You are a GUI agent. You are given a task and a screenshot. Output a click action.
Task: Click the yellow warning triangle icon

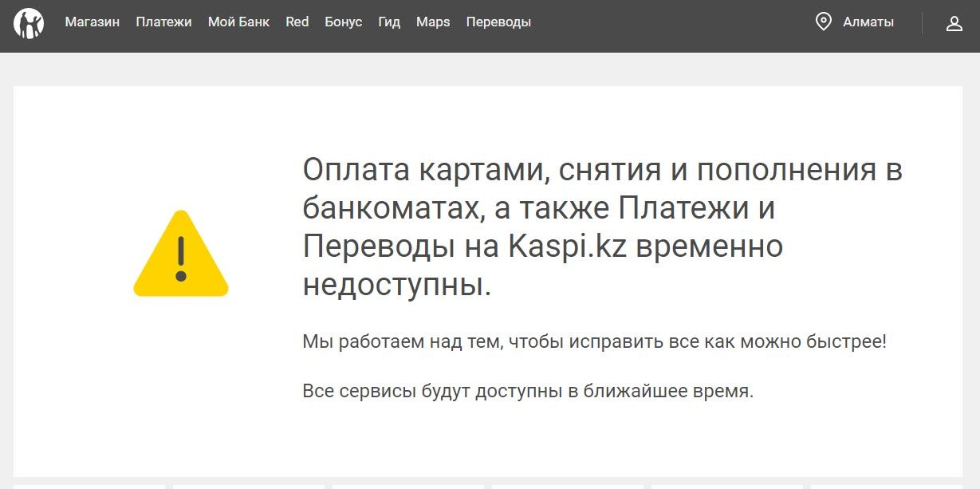click(181, 254)
